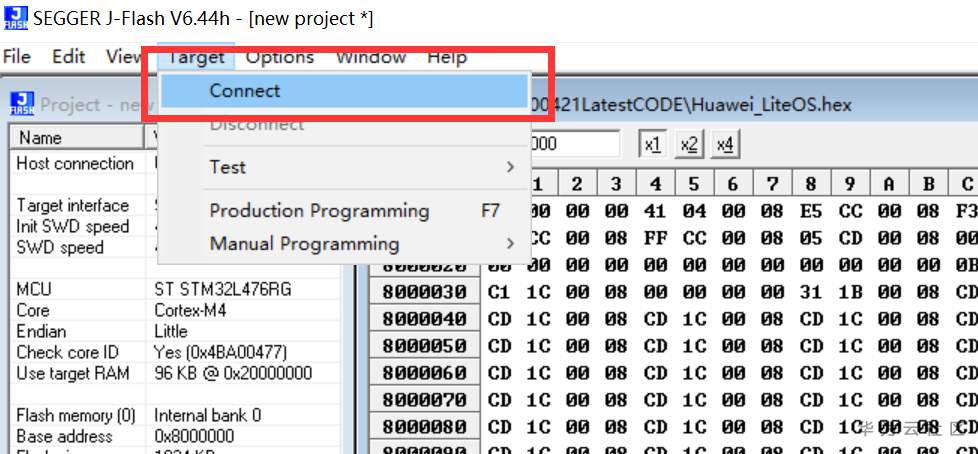Image resolution: width=978 pixels, height=454 pixels.
Task: Select byte 31 in row 8000030
Action: point(811,292)
